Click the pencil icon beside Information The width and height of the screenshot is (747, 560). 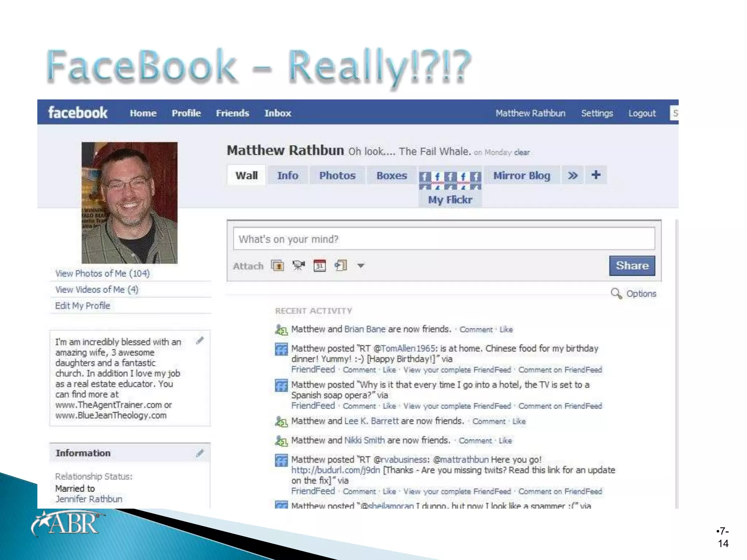[x=200, y=453]
